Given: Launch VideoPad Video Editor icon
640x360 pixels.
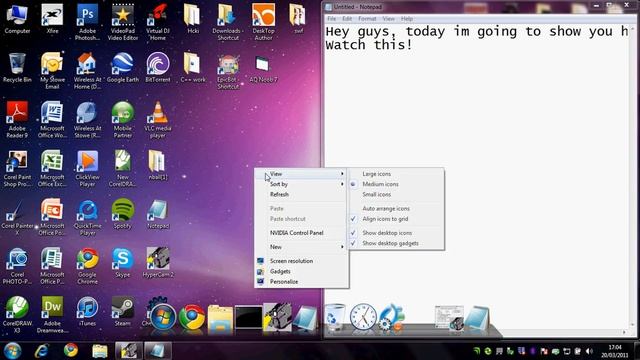Looking at the screenshot, I should tap(123, 22).
